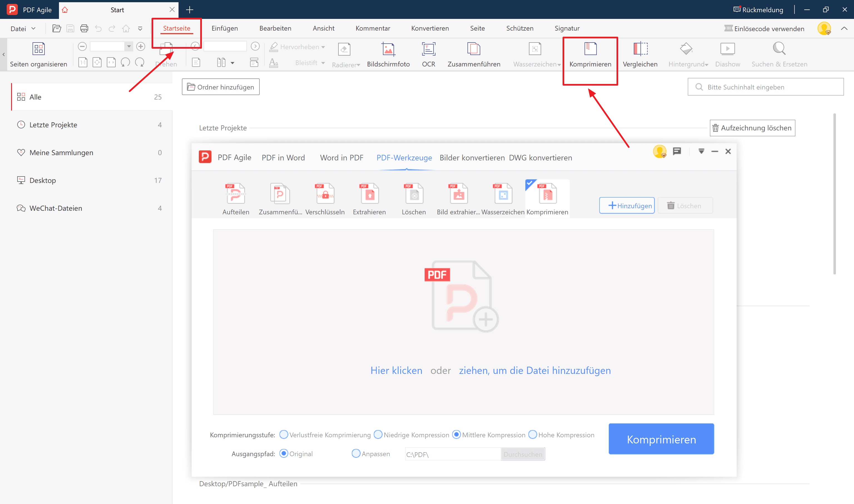Expand the Hervorheben dropdown arrow
Image resolution: width=854 pixels, height=504 pixels.
[x=323, y=47]
